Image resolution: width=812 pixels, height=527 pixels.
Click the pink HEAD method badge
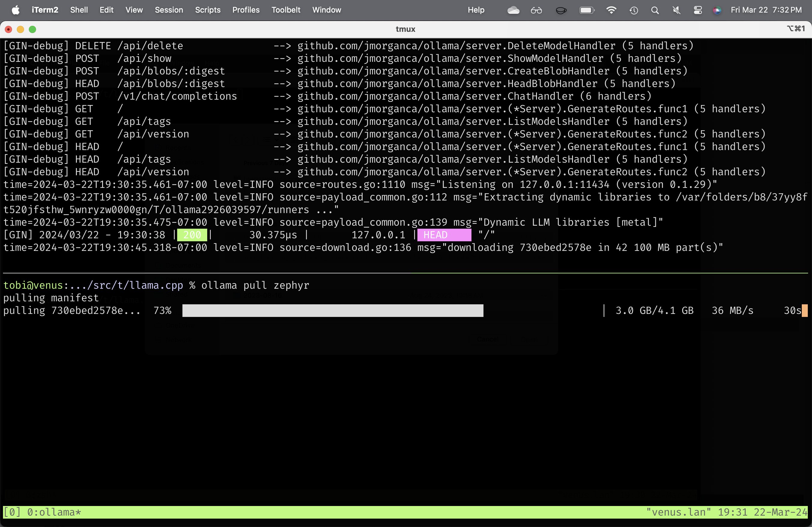[x=444, y=235]
